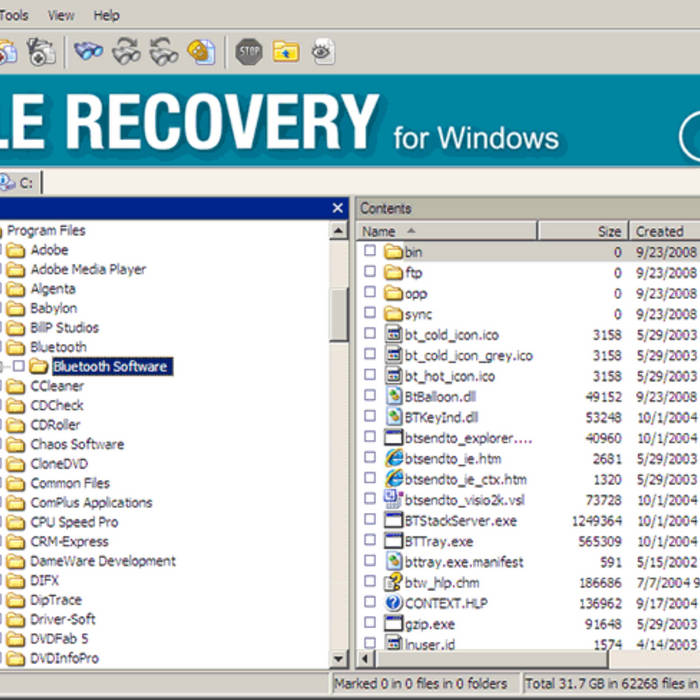This screenshot has width=700, height=700.
Task: Open the Help menu
Action: point(106,15)
